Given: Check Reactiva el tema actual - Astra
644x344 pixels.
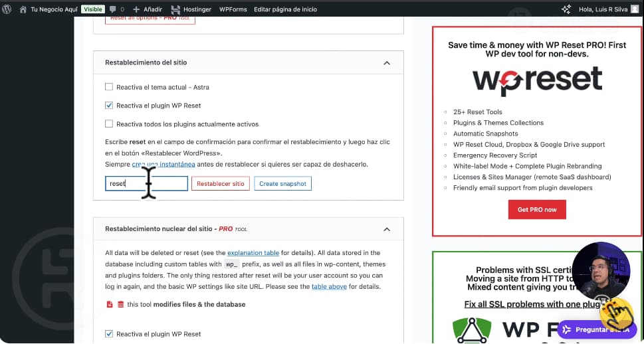Looking at the screenshot, I should [x=109, y=87].
